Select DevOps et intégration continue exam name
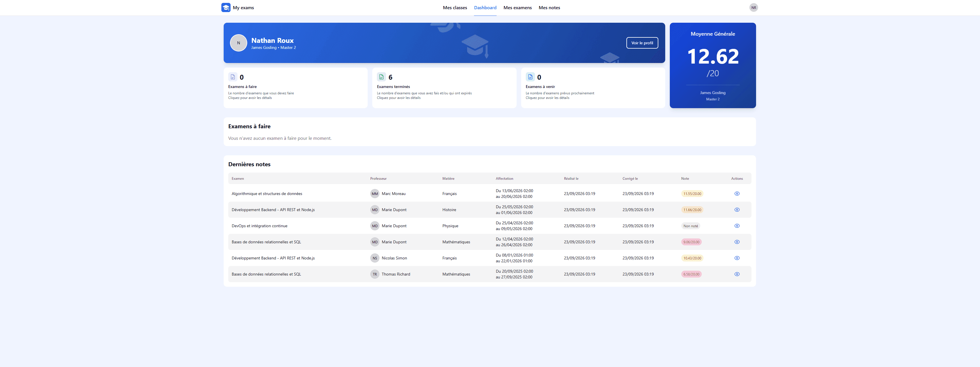Screen dimensions: 980x367 pos(260,226)
